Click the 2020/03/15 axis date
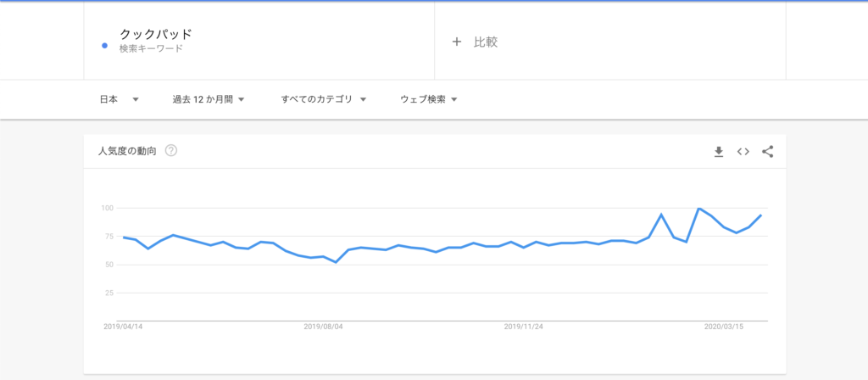This screenshot has height=380, width=868. [x=724, y=327]
